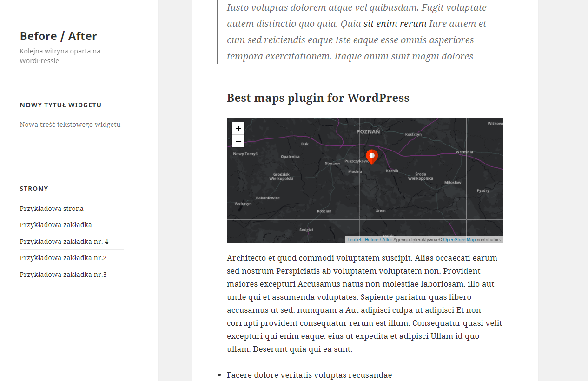The height and width of the screenshot is (381, 588).
Task: Go to the Before / After site title
Action: (x=58, y=36)
